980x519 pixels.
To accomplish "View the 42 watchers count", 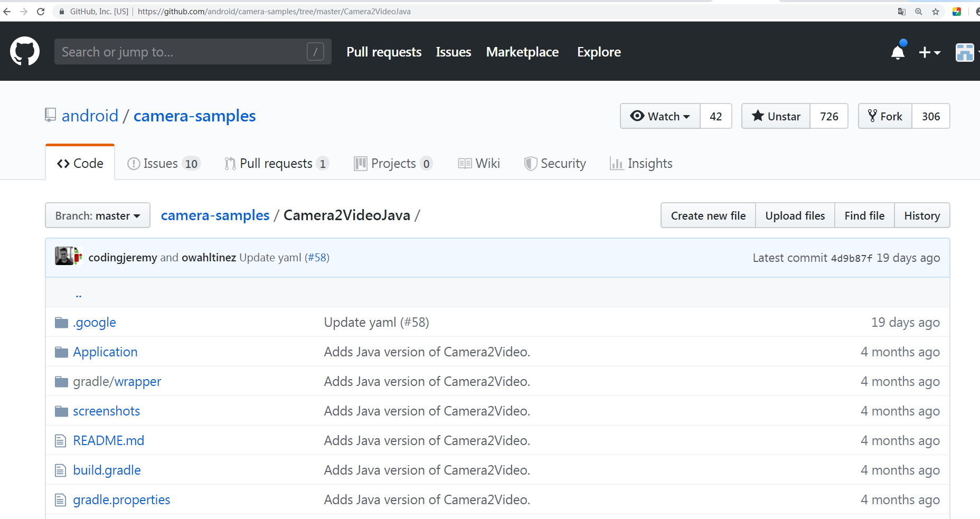I will click(x=716, y=116).
